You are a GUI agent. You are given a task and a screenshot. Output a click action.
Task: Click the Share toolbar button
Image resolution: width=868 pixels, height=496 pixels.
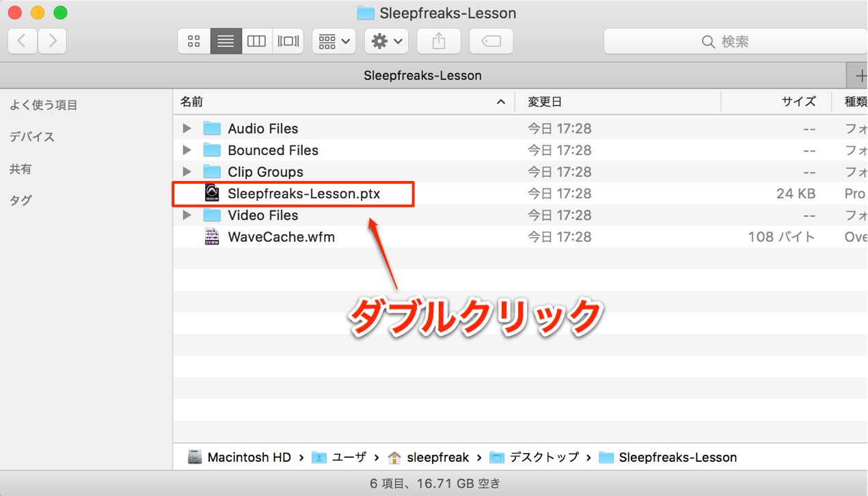(439, 42)
